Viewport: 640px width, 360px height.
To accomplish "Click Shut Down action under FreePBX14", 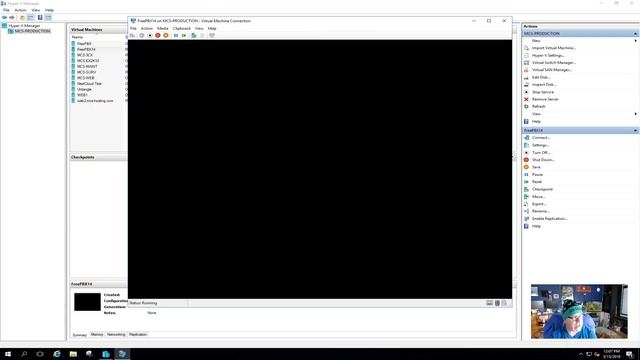I will 543,160.
